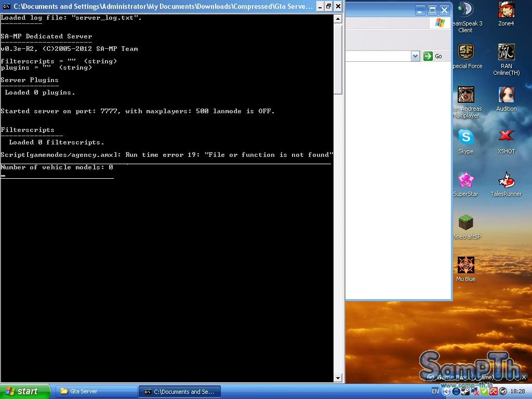The height and width of the screenshot is (399, 532).
Task: Click the green checkmark tray icon
Action: point(484,392)
